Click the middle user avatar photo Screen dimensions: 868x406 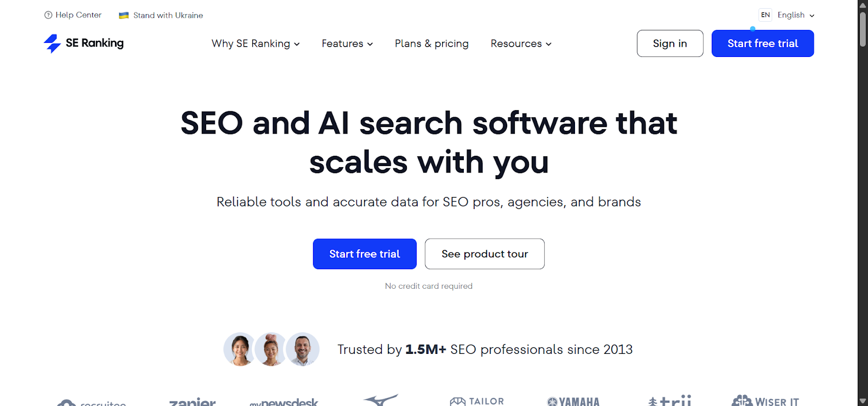(x=271, y=349)
